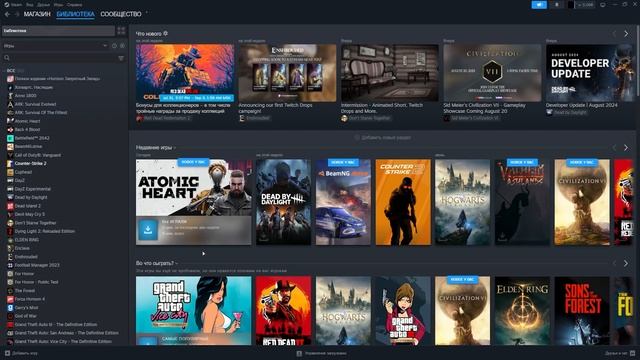Viewport: 640px width, 360px height.
Task: Select Dead Island 2 in the sidebar
Action: tap(28, 206)
